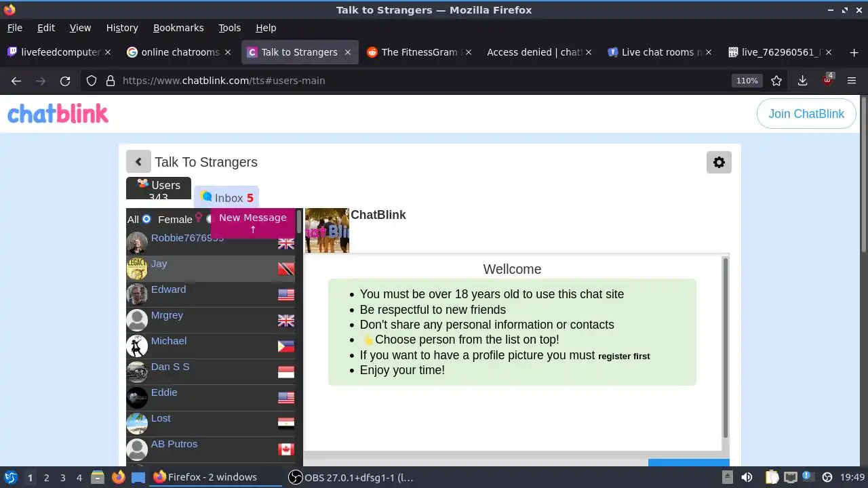This screenshot has height=488, width=868.
Task: Open the Users tab
Action: click(x=159, y=188)
